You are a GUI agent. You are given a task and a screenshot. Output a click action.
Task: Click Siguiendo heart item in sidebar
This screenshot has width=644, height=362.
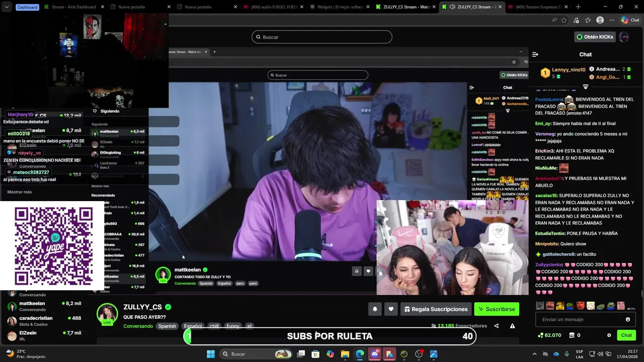pos(107,111)
